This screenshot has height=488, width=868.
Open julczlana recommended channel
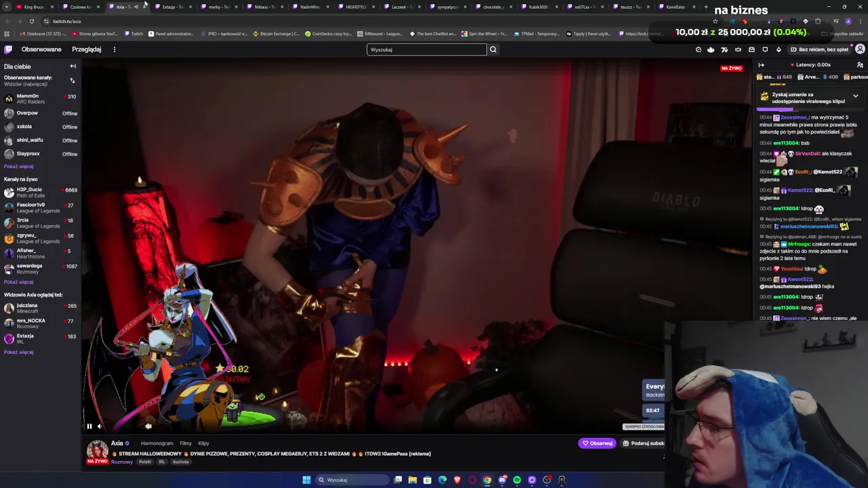[41, 308]
